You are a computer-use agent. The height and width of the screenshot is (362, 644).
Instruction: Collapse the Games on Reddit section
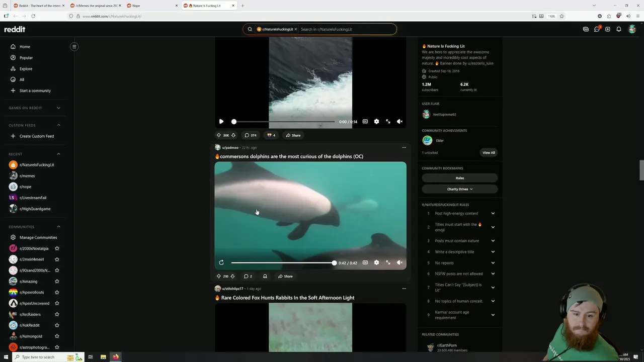pyautogui.click(x=58, y=108)
